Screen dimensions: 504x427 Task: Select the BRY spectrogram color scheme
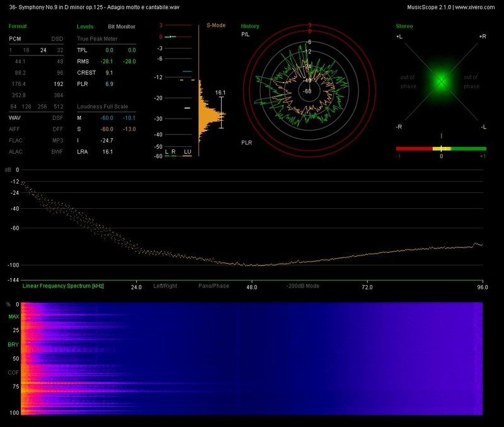(13, 344)
